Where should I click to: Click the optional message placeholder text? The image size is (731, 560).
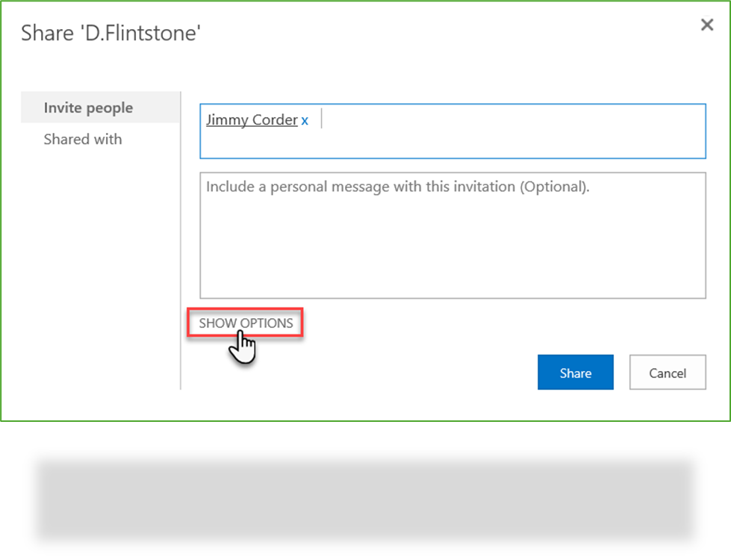click(x=398, y=187)
